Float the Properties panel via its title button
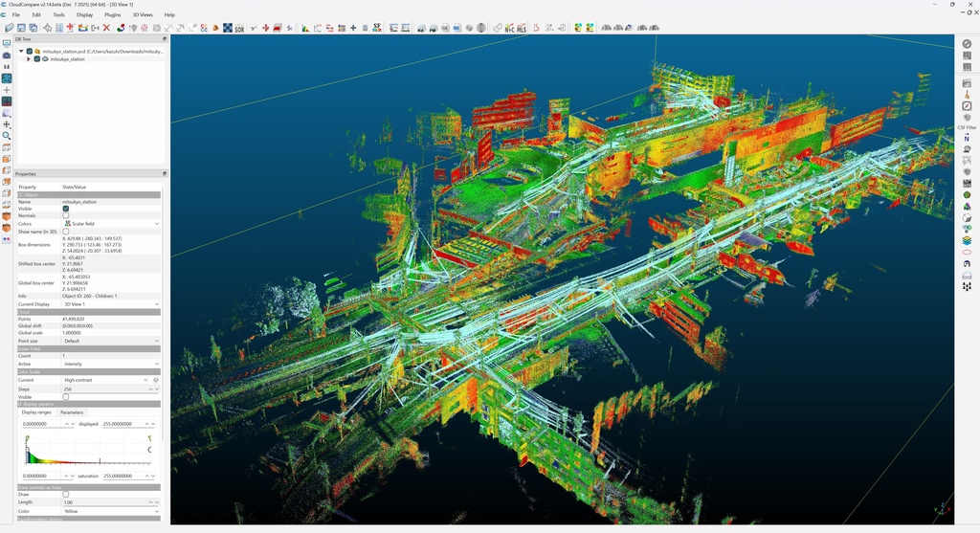 [165, 174]
